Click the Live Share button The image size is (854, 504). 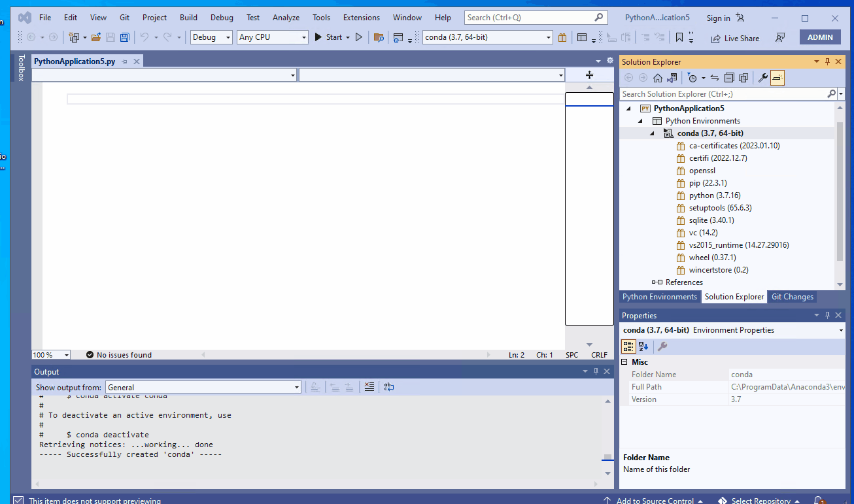pyautogui.click(x=735, y=38)
